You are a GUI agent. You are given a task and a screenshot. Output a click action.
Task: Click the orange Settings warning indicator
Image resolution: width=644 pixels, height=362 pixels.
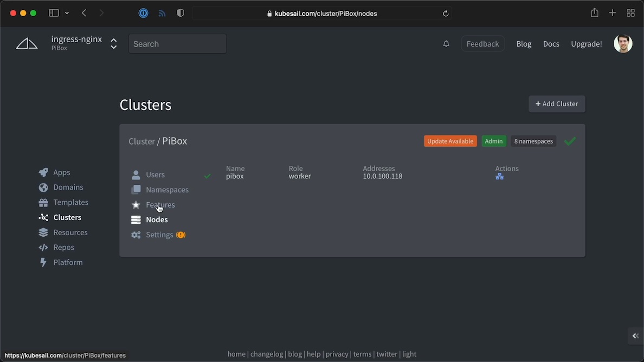[181, 235]
